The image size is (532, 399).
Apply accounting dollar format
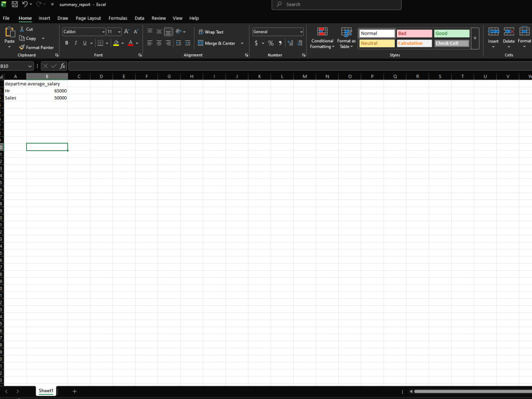[256, 43]
